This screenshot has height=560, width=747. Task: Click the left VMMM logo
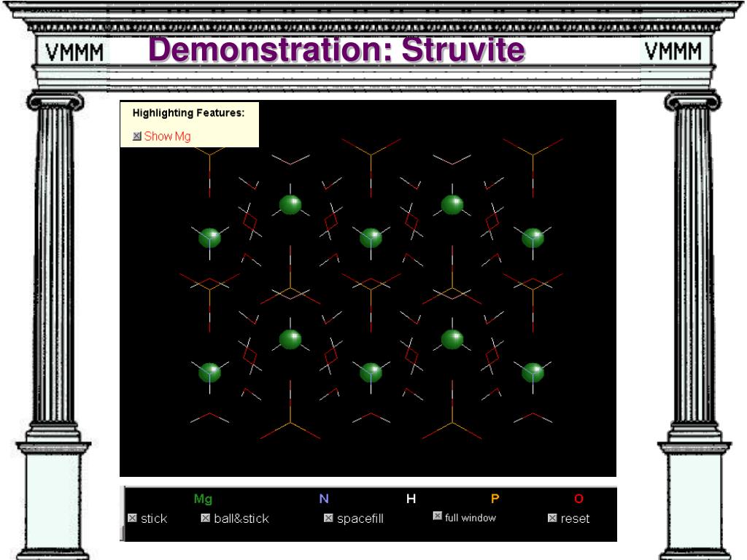click(74, 52)
